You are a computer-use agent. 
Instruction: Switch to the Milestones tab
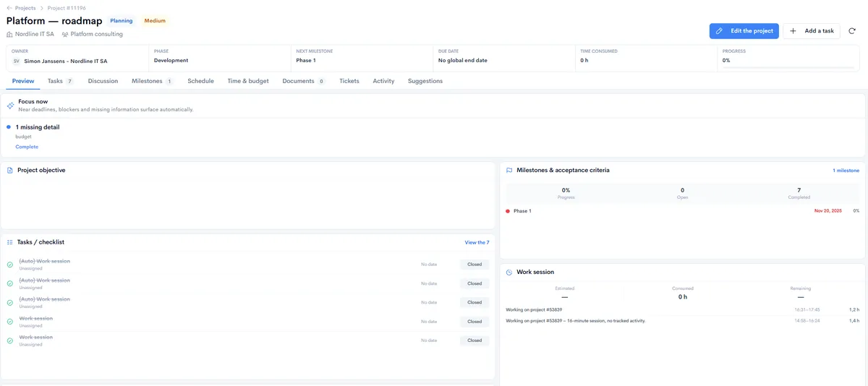point(153,81)
